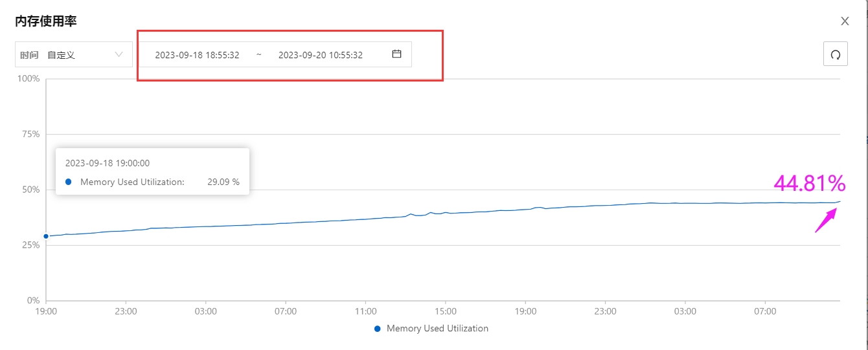Viewport: 868px width, 350px height.
Task: Edit end time 2023-09-20 10:55:32
Action: pos(321,55)
